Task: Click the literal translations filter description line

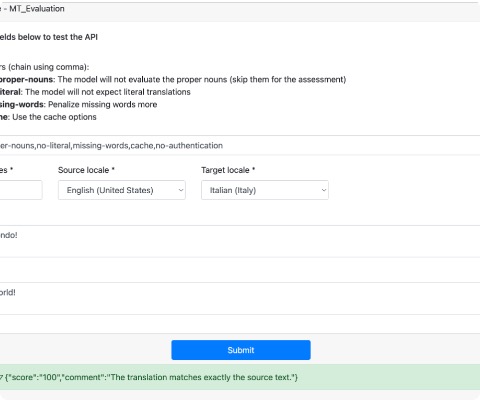Action: pos(95,92)
